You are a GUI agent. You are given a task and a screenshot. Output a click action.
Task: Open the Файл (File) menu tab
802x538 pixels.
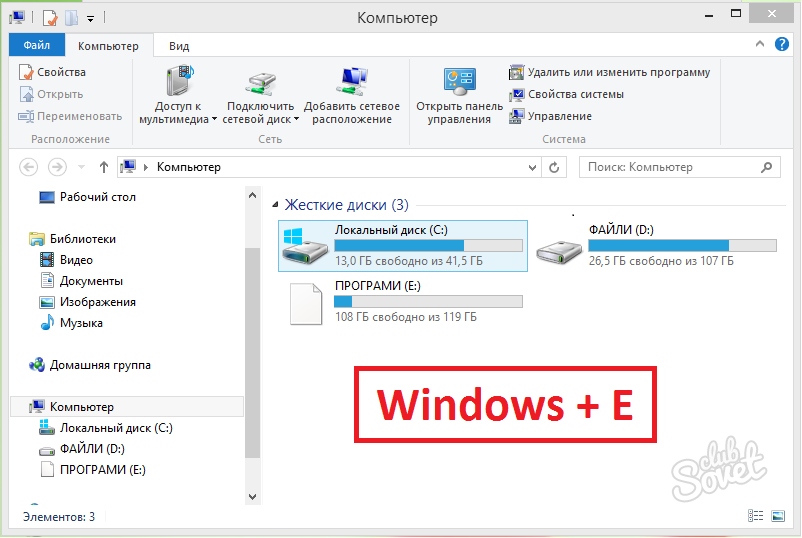(36, 46)
